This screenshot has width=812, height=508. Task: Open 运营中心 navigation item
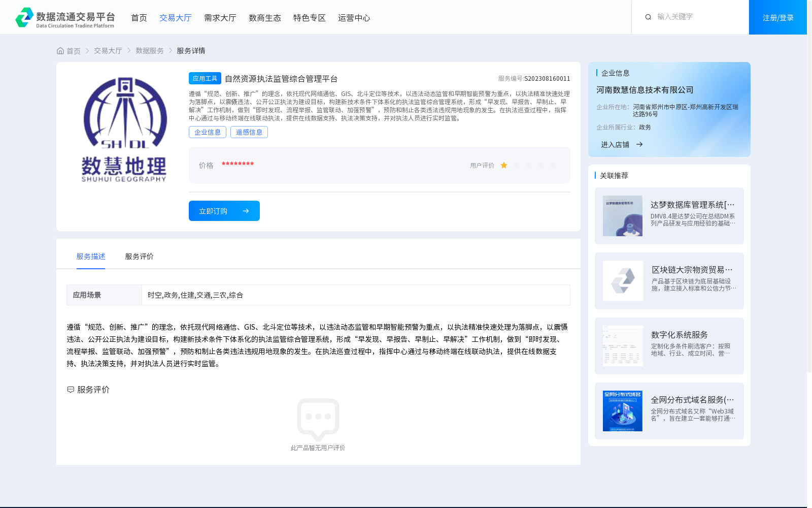click(x=354, y=18)
